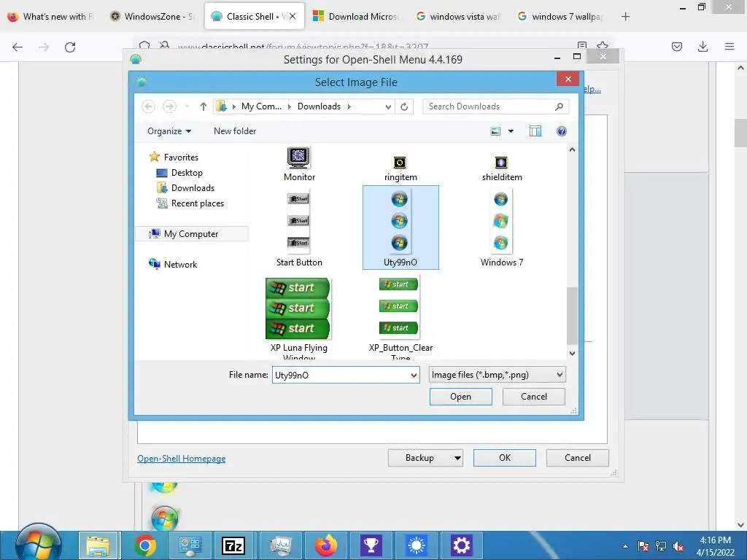Open File Explorer from taskbar
The width and height of the screenshot is (747, 560).
(x=98, y=545)
